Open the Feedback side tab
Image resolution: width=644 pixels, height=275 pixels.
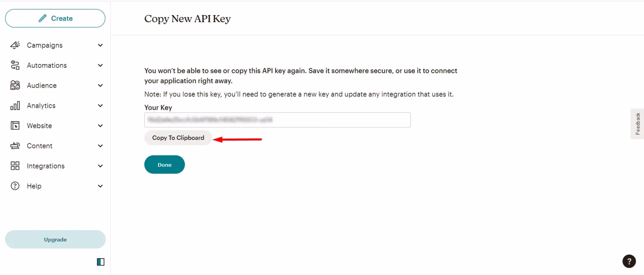pyautogui.click(x=637, y=124)
